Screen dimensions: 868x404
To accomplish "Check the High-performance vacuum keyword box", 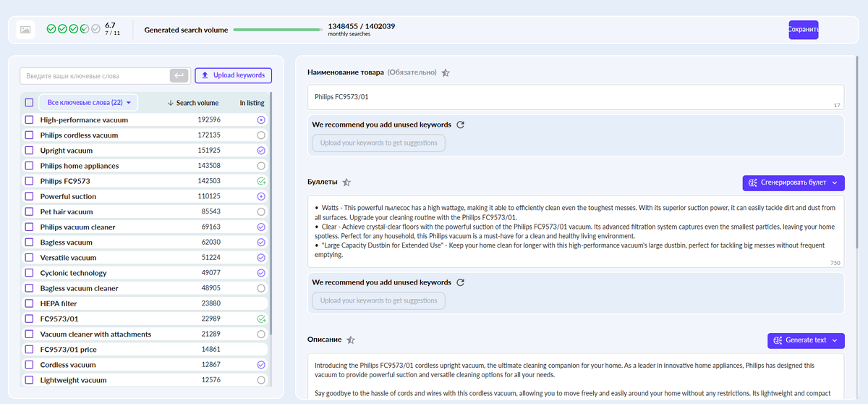I will click(x=29, y=120).
